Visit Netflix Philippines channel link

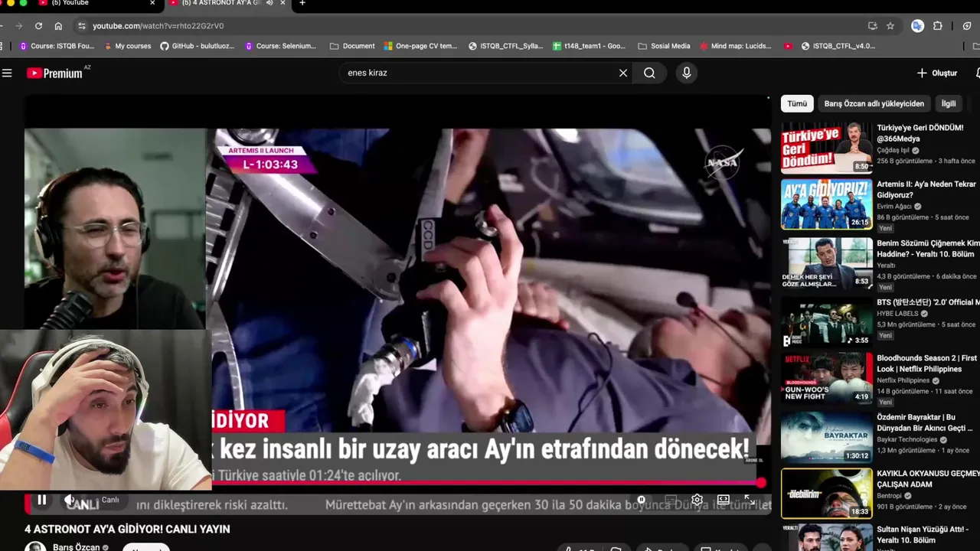pyautogui.click(x=903, y=380)
